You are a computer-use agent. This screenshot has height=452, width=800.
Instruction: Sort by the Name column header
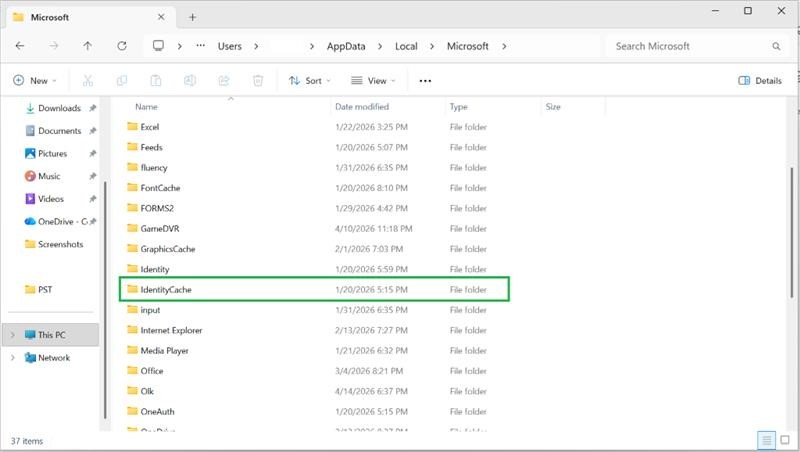(x=146, y=107)
